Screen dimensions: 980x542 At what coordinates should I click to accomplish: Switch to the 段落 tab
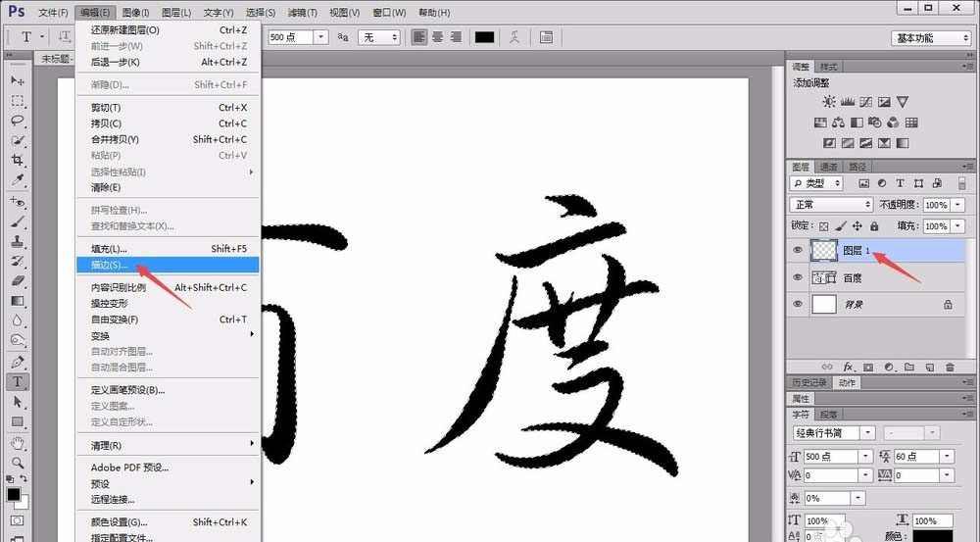click(828, 414)
